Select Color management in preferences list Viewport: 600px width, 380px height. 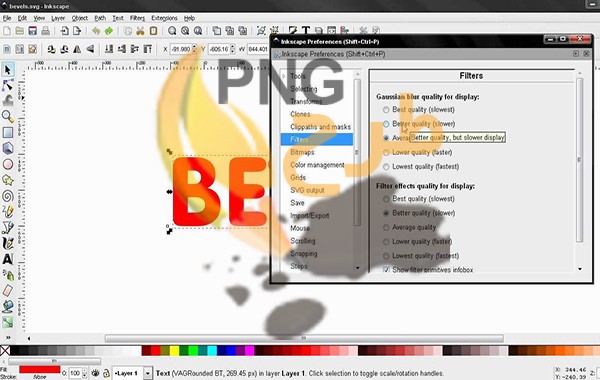(x=317, y=165)
